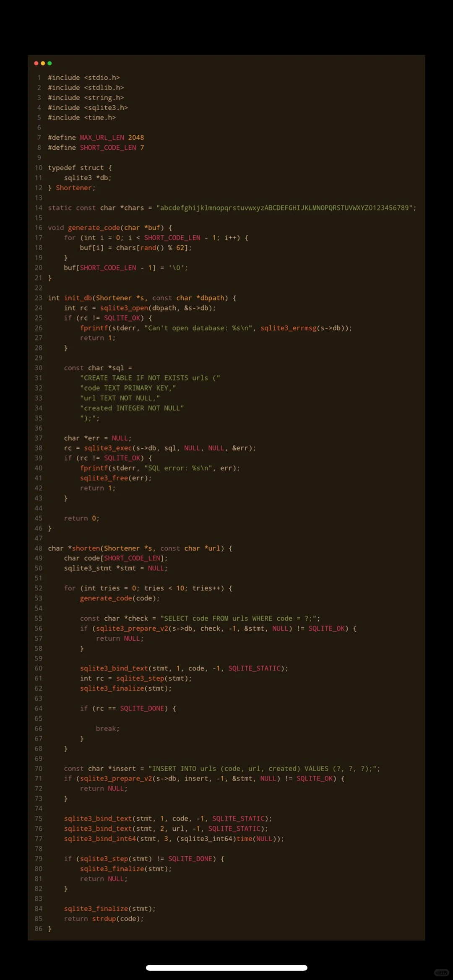Click 'char *err = NULL;' line
The image size is (453, 980).
click(98, 438)
